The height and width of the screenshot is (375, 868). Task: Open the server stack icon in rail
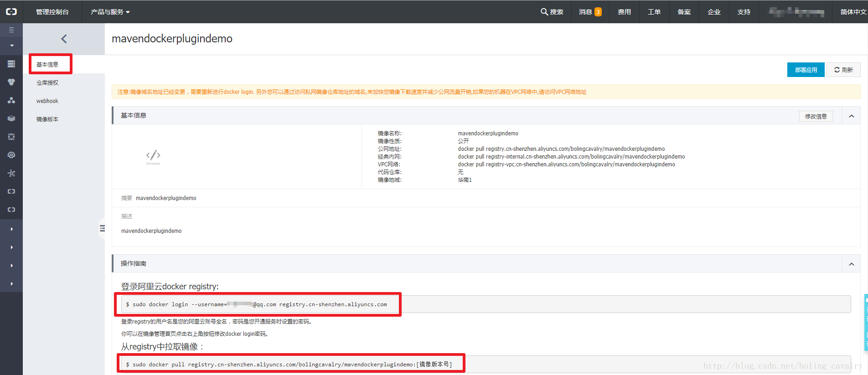click(11, 64)
